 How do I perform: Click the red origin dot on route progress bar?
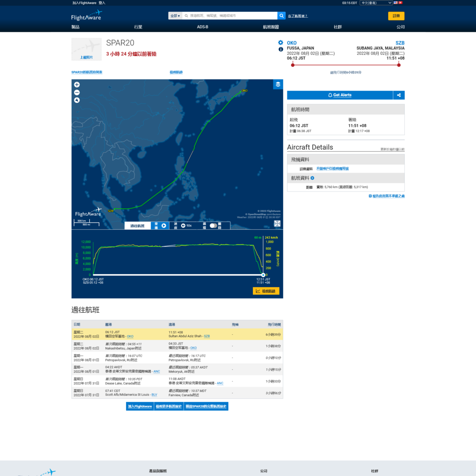coord(293,65)
